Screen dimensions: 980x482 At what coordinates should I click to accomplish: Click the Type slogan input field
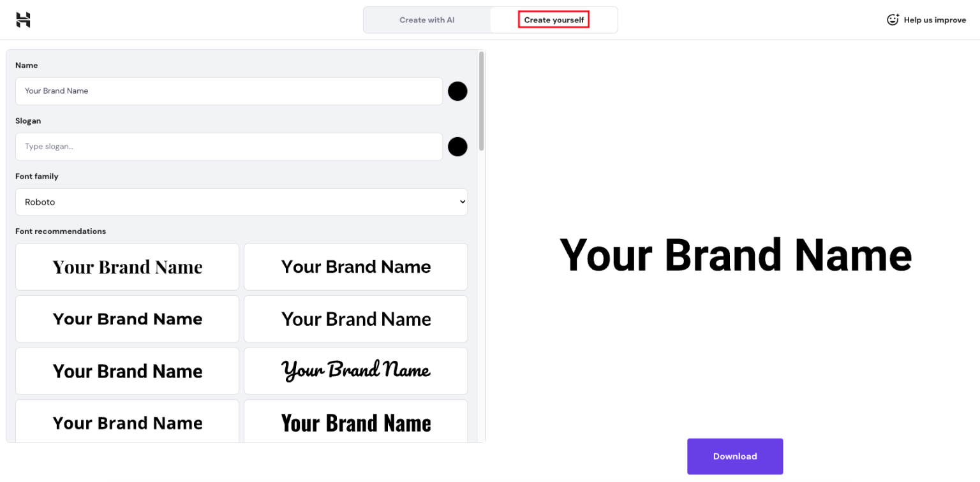coord(228,147)
